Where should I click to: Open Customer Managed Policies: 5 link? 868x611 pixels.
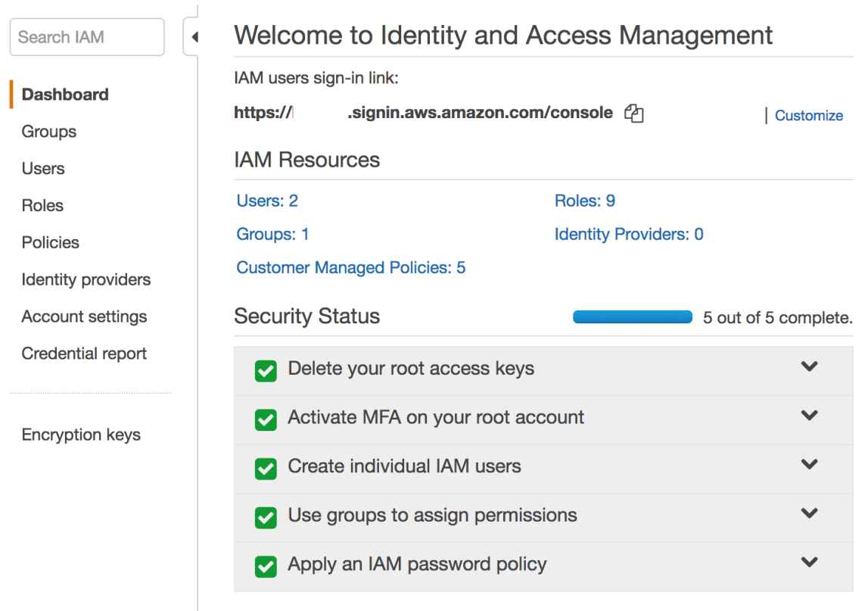tap(351, 267)
